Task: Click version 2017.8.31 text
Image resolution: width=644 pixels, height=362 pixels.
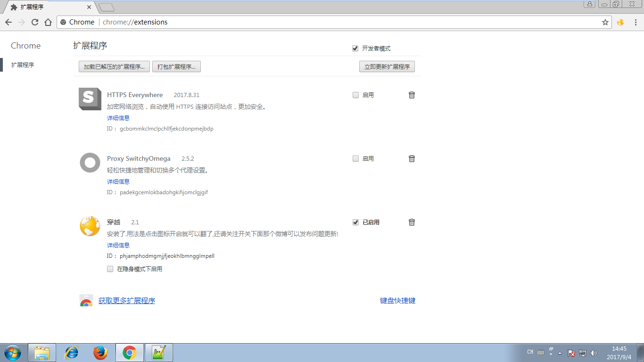Action: [187, 95]
